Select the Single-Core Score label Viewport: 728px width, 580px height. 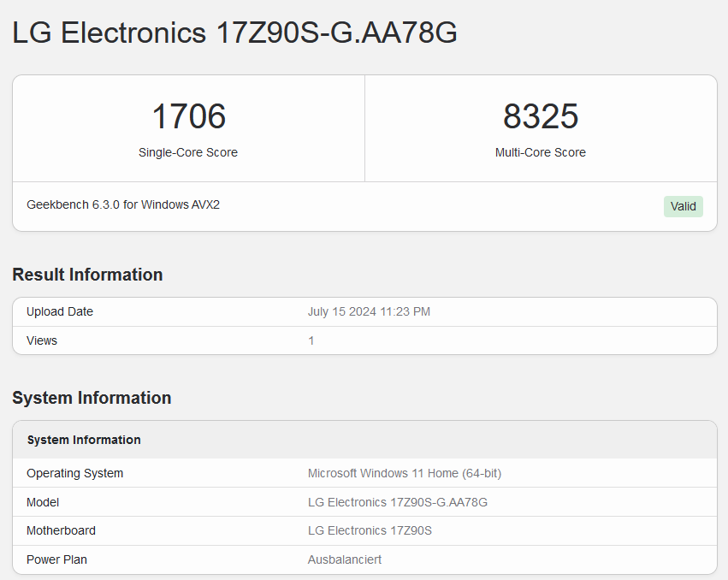(188, 152)
